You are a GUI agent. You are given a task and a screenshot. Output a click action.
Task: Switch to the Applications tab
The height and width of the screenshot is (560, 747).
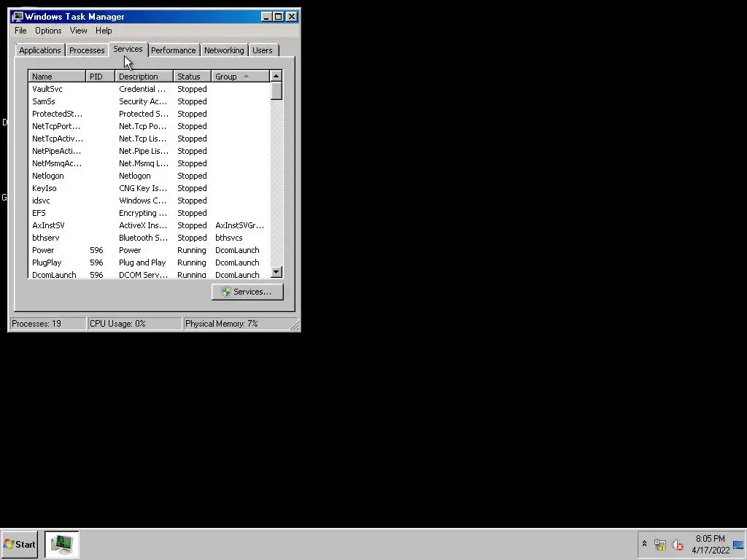40,50
